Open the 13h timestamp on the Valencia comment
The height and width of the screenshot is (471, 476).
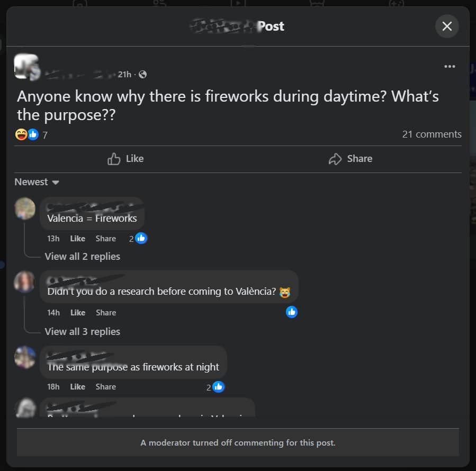(x=53, y=238)
